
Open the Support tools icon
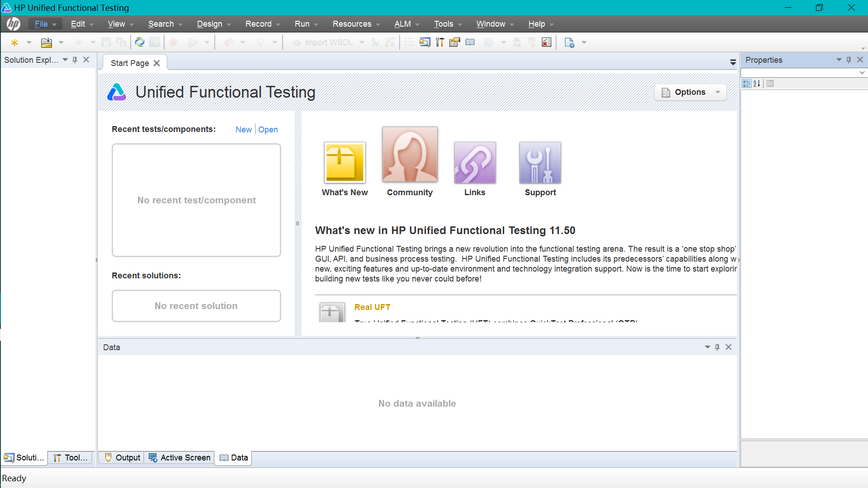pos(540,163)
